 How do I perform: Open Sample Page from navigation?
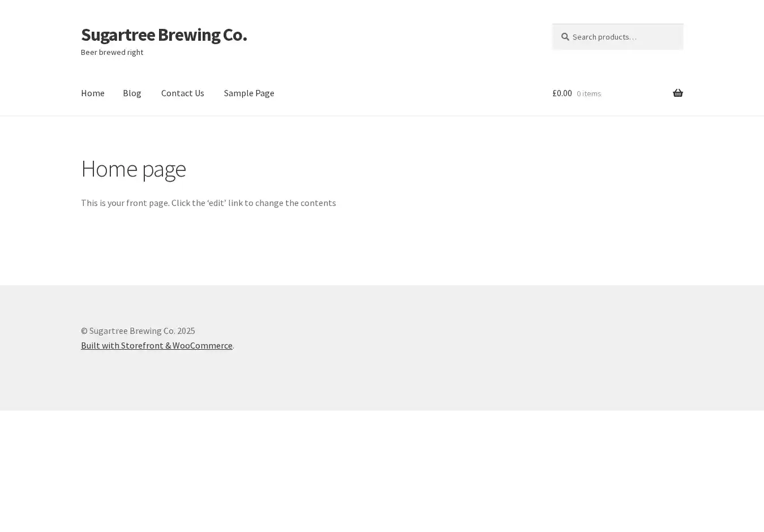249,93
